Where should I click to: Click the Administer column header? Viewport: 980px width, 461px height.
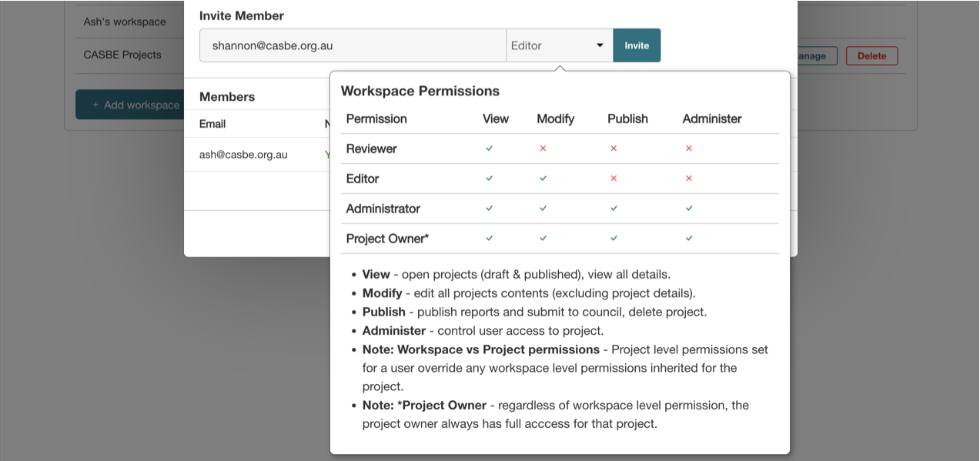coord(711,119)
